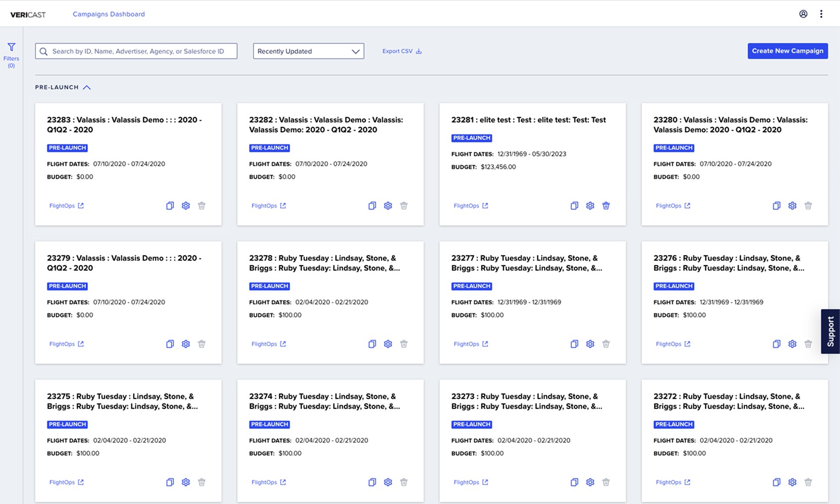
Task: Duplicate campaign 23276 using copy icon
Action: [777, 344]
